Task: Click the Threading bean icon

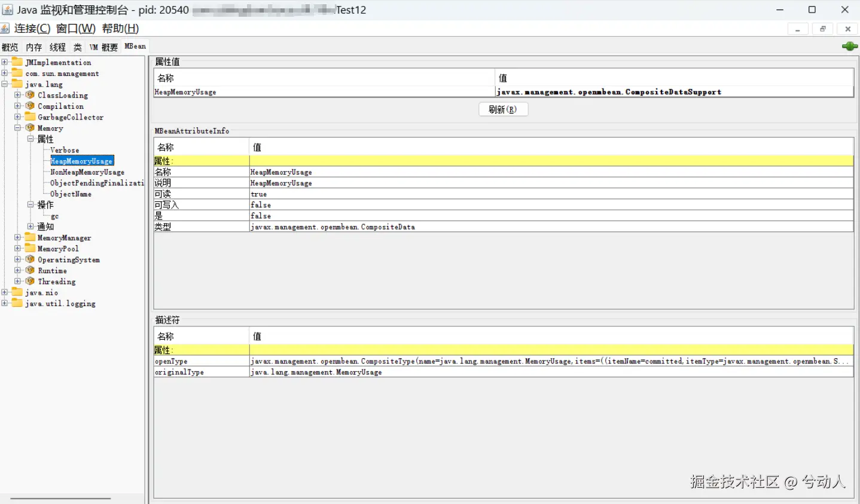Action: (x=30, y=281)
